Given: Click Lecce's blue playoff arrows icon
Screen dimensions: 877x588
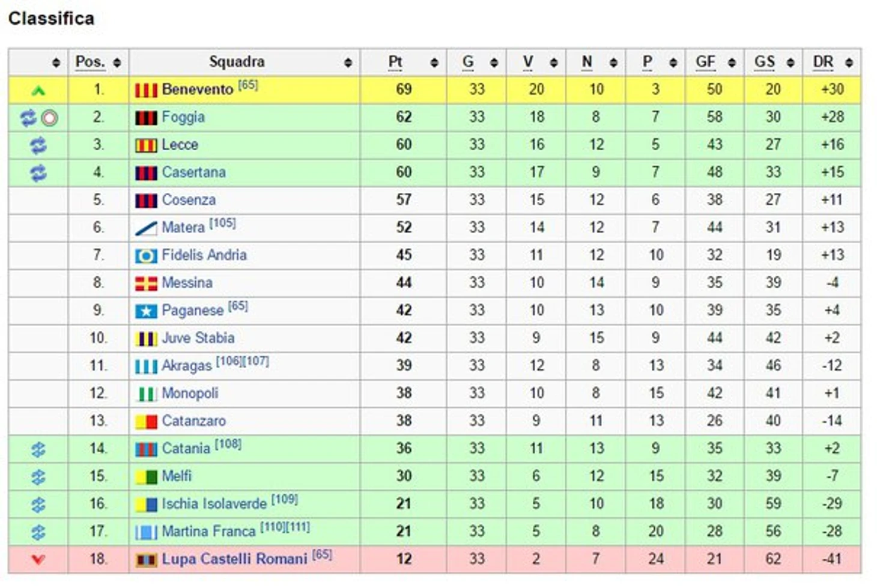Looking at the screenshot, I should [x=38, y=145].
